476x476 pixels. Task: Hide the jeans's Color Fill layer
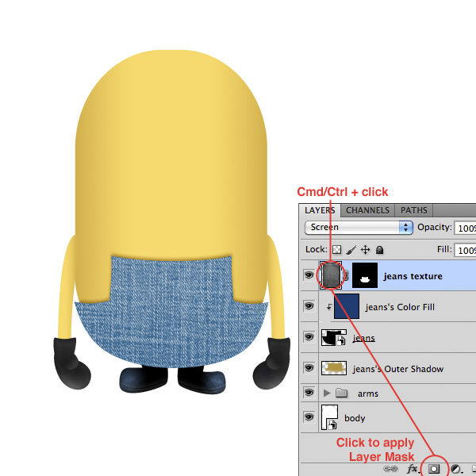tap(309, 306)
